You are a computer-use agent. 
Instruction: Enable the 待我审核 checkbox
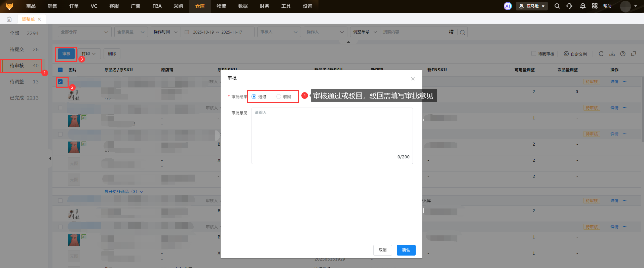[533, 54]
